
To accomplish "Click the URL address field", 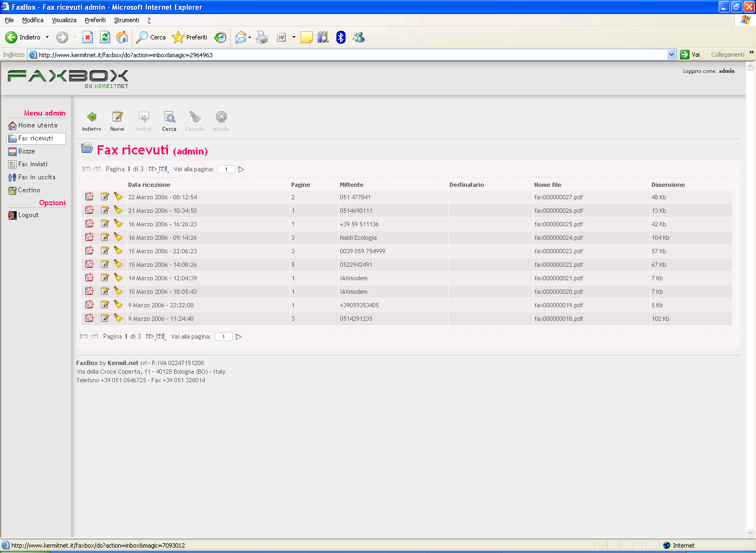I will (x=352, y=55).
